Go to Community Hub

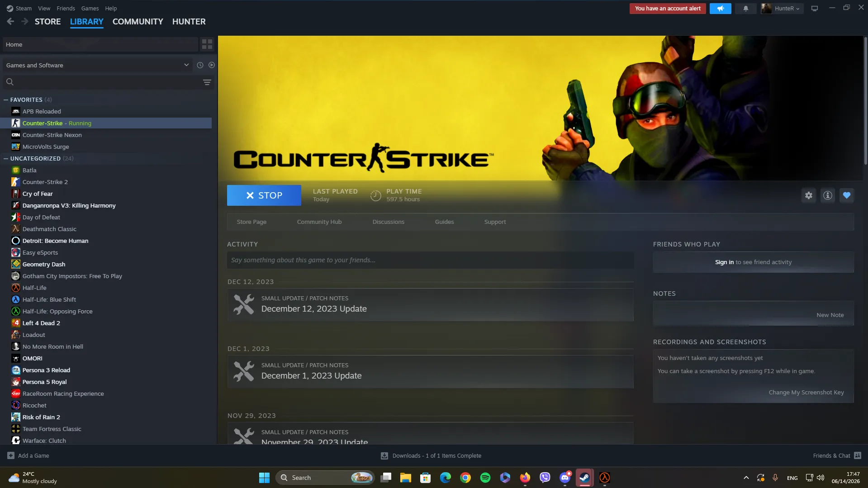pos(319,222)
